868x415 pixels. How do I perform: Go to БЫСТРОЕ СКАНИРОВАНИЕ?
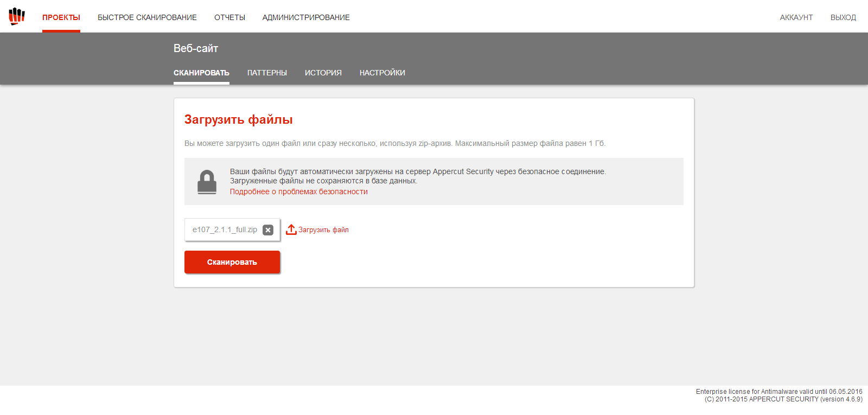coord(147,17)
